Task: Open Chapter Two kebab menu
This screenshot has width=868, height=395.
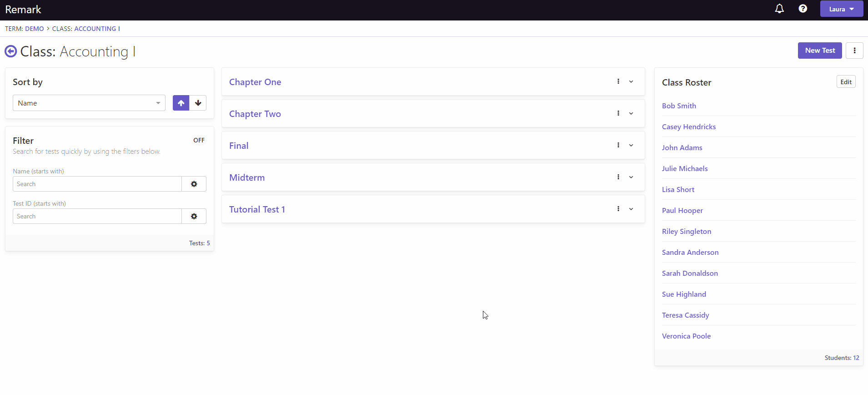Action: (618, 113)
